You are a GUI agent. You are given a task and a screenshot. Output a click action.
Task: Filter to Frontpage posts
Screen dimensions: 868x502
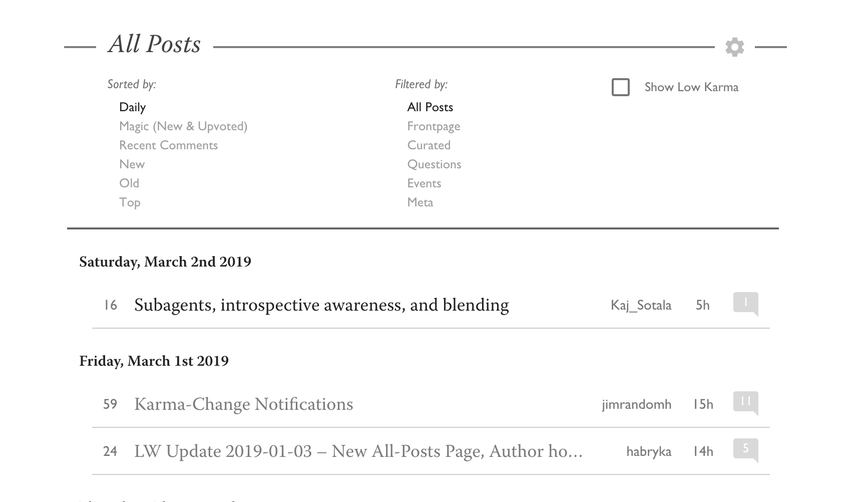click(x=433, y=126)
